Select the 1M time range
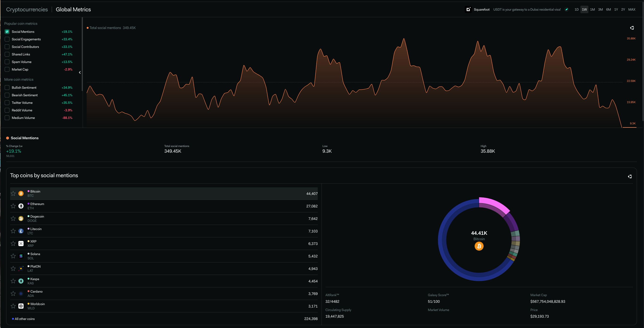This screenshot has height=328, width=644. [592, 9]
